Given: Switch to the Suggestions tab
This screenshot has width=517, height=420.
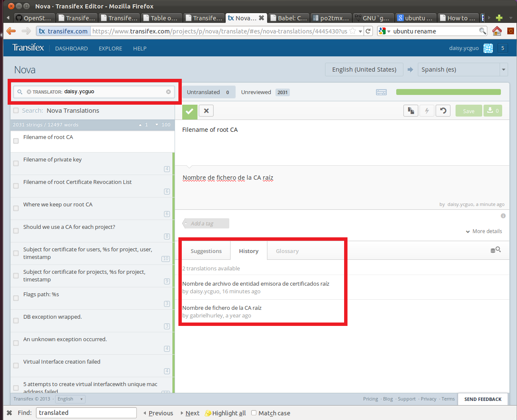Looking at the screenshot, I should (x=206, y=251).
